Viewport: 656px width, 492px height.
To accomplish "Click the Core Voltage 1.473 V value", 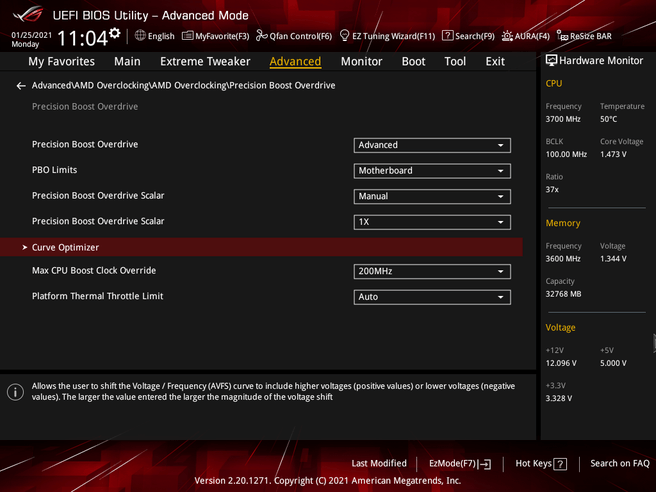I will 613,154.
